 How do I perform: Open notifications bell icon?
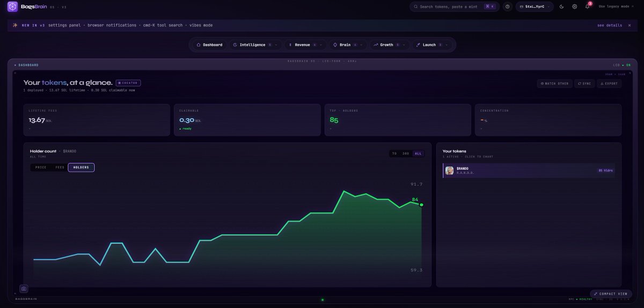(588, 6)
